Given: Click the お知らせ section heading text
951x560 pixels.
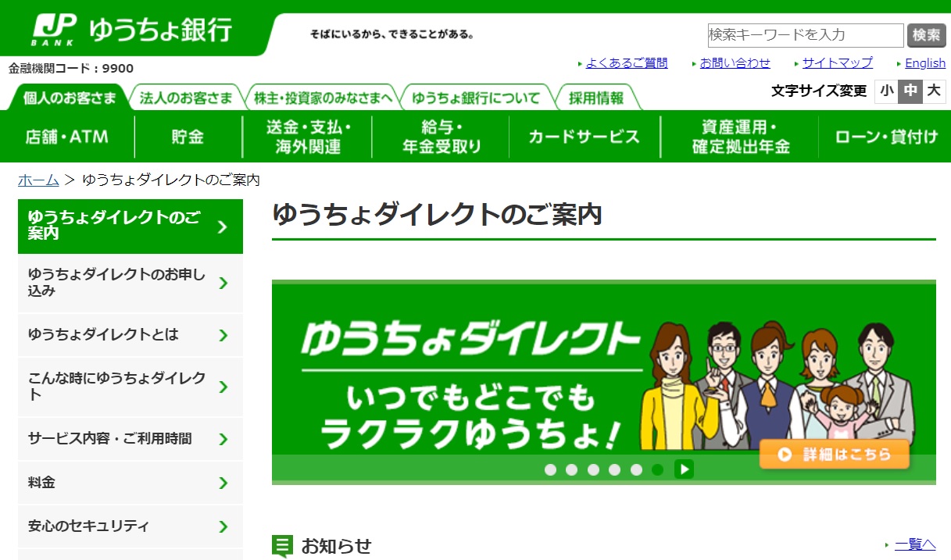Looking at the screenshot, I should pyautogui.click(x=336, y=546).
